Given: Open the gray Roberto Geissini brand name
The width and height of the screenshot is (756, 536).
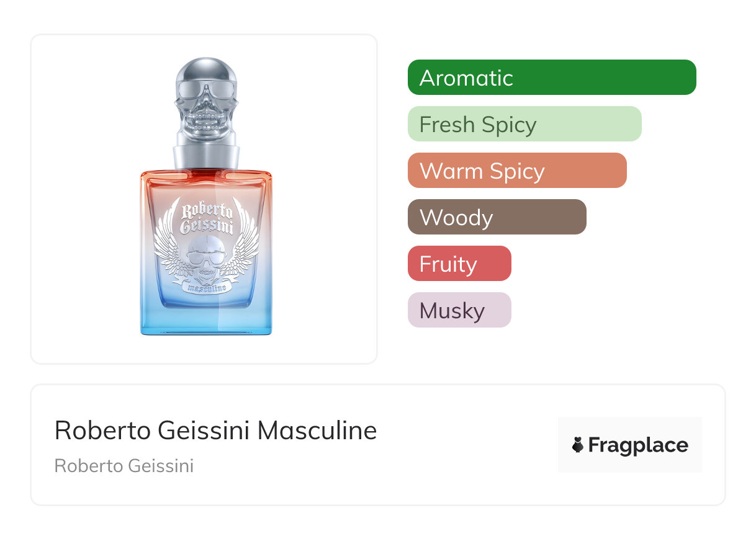Looking at the screenshot, I should point(124,466).
